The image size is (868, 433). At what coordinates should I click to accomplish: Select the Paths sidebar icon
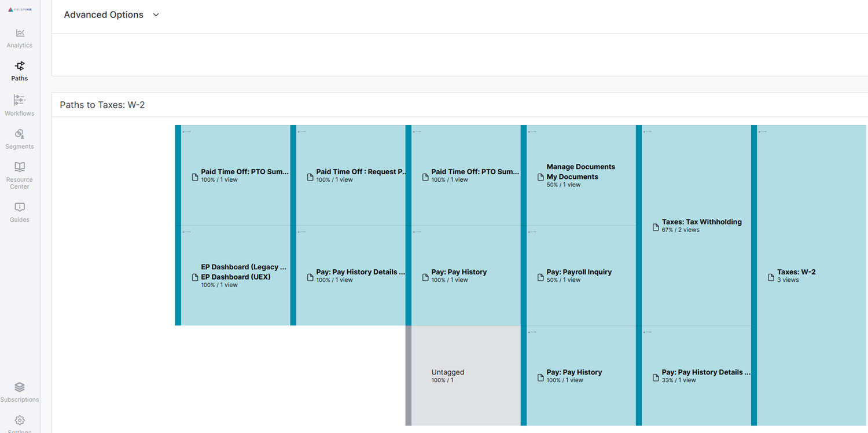pyautogui.click(x=20, y=71)
